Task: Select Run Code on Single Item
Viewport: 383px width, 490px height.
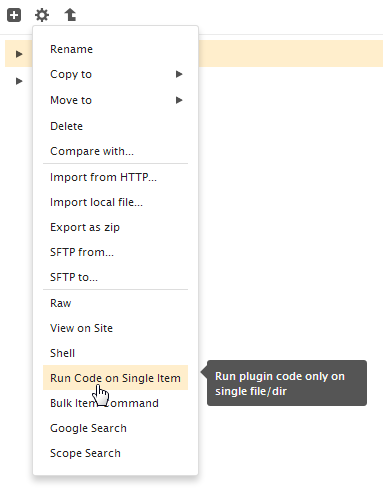Action: tap(115, 378)
